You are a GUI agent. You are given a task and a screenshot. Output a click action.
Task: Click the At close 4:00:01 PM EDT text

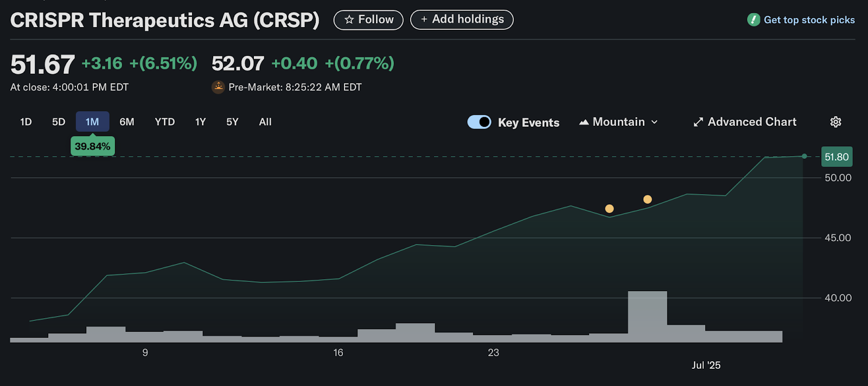[69, 87]
